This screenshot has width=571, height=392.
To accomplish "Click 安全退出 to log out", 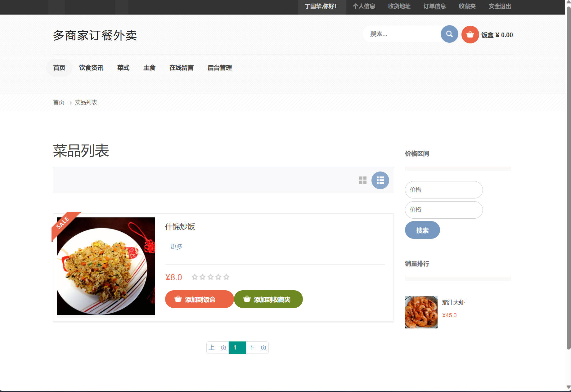I will pyautogui.click(x=499, y=7).
